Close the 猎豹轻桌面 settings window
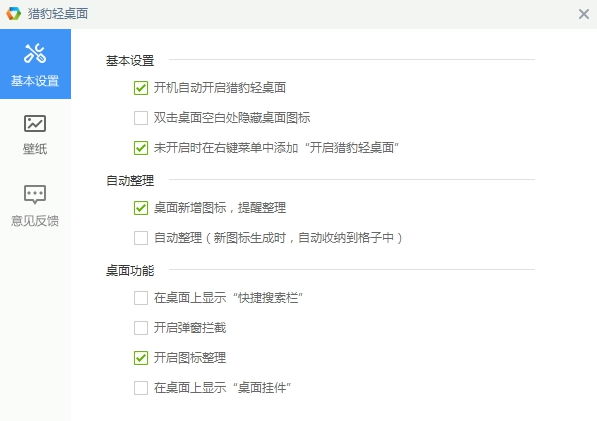 point(584,14)
